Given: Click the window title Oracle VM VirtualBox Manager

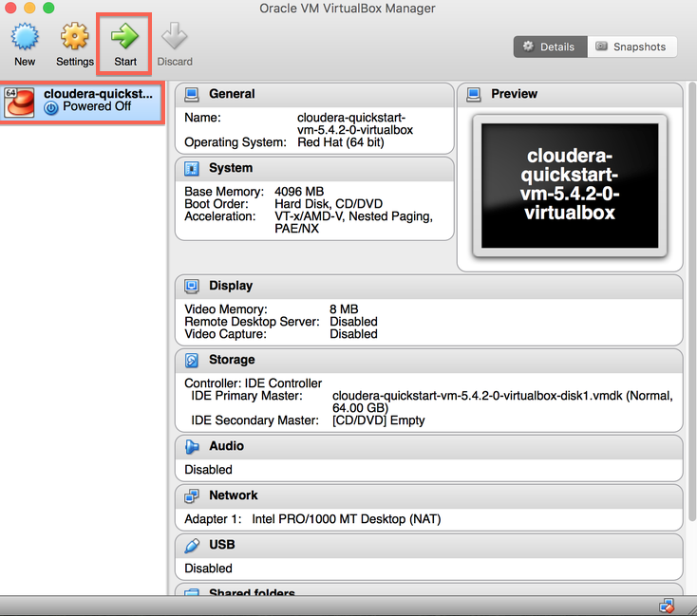Looking at the screenshot, I should [348, 9].
